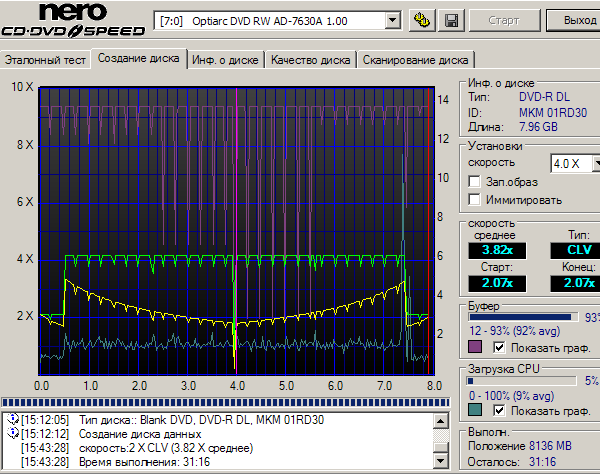Enable the Зап.образ checkbox
The width and height of the screenshot is (600, 474).
(476, 182)
